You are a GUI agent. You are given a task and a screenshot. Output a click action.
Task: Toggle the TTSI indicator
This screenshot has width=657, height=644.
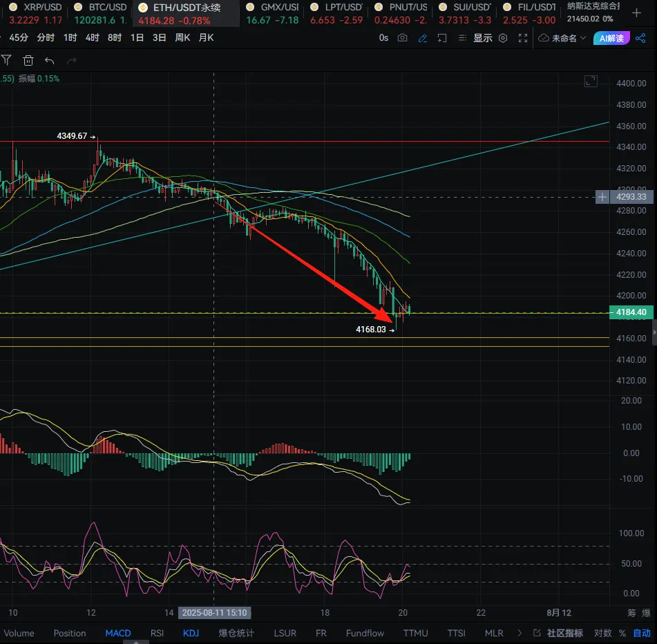456,633
